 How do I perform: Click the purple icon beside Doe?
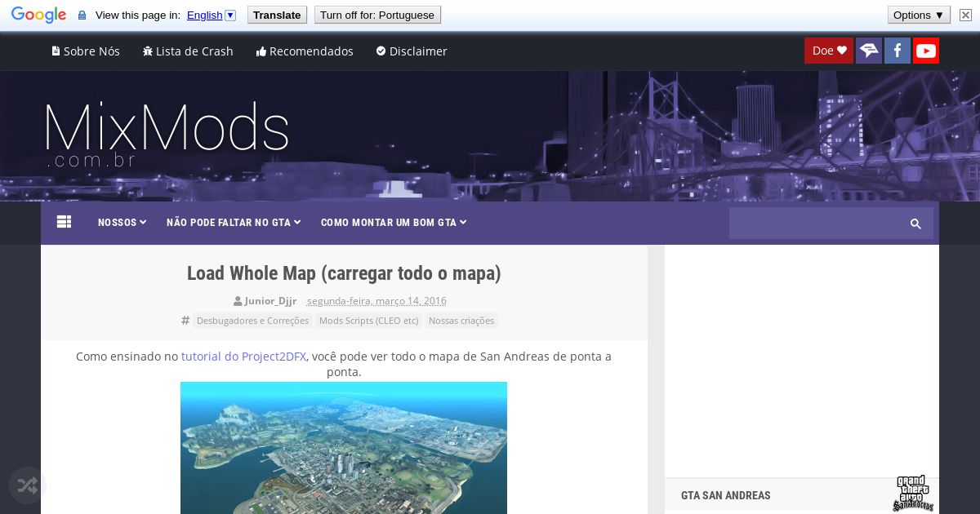869,51
